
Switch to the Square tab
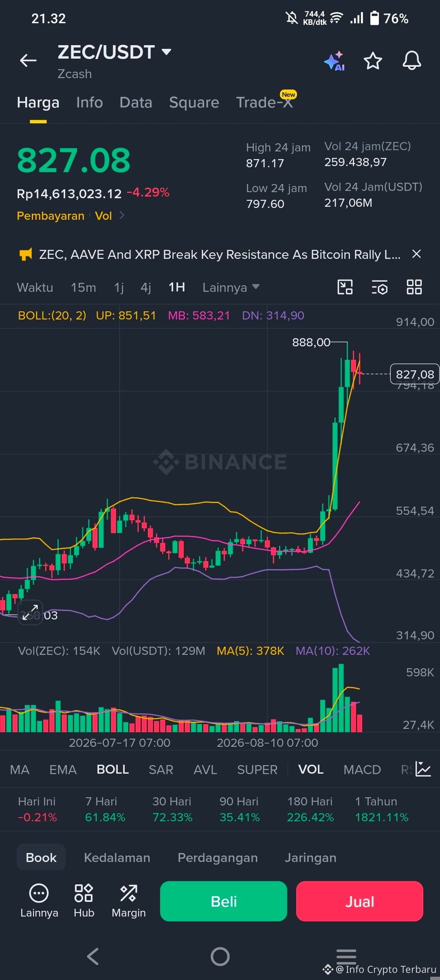194,103
